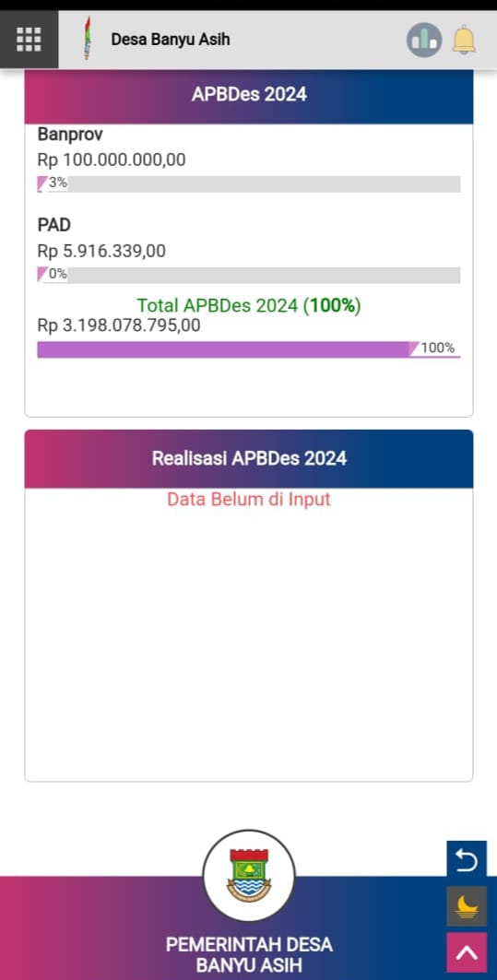The width and height of the screenshot is (497, 980).
Task: Click the Data Belum di Input message
Action: click(249, 500)
